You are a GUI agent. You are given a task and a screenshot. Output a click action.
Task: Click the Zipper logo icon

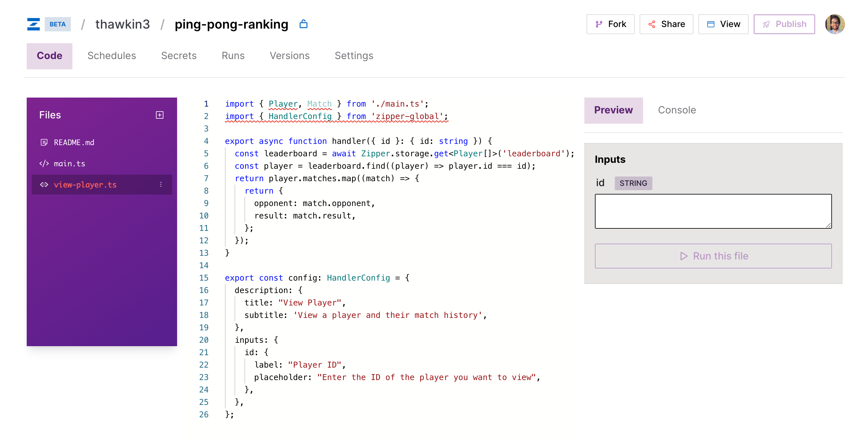pos(33,24)
